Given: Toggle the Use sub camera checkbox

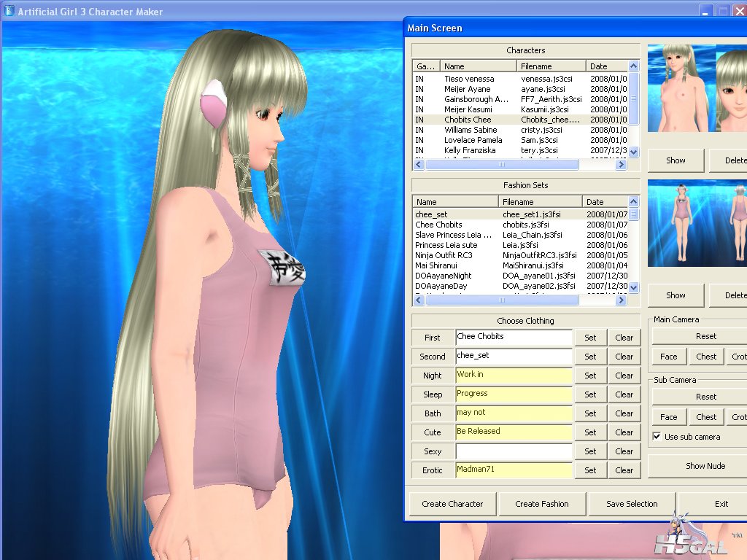Looking at the screenshot, I should [657, 436].
